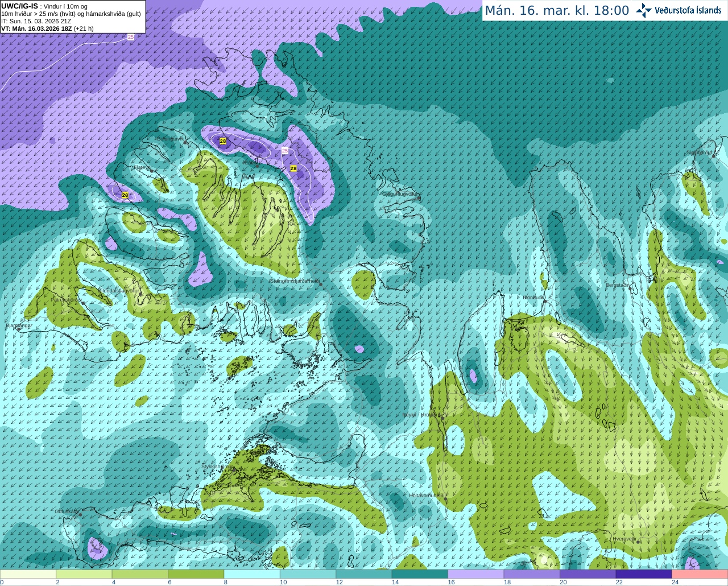Screen dimensions: 728x586
Task: Click the Stykkishólmur station label
Action: 217,467
